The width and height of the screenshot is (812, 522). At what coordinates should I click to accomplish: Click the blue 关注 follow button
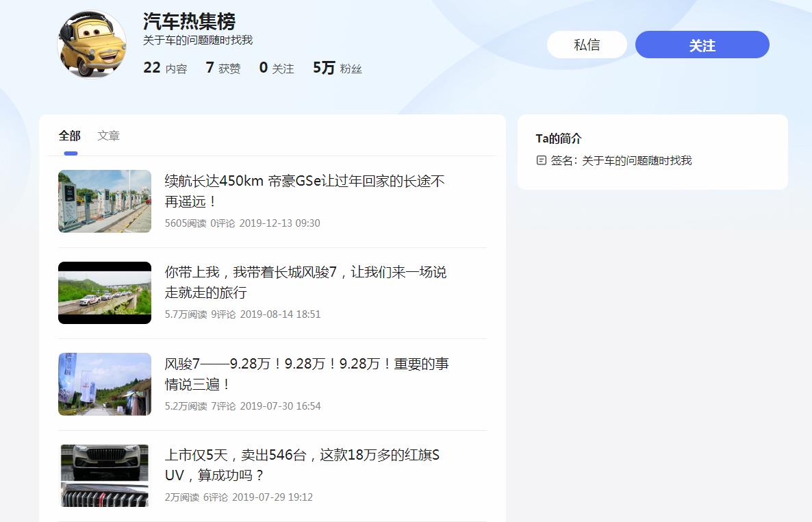702,45
